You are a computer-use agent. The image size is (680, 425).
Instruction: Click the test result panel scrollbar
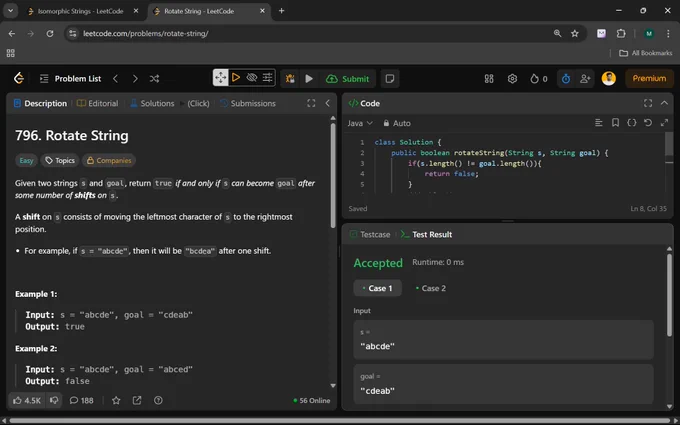click(x=669, y=295)
